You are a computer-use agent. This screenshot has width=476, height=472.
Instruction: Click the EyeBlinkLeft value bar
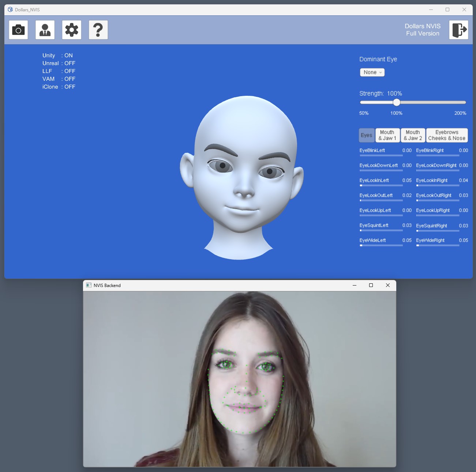(x=381, y=155)
